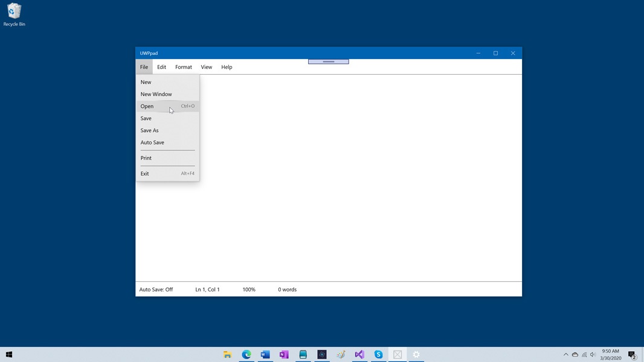Launch Microsoft Edge from the taskbar
Screen dimensions: 644x362
click(x=246, y=355)
